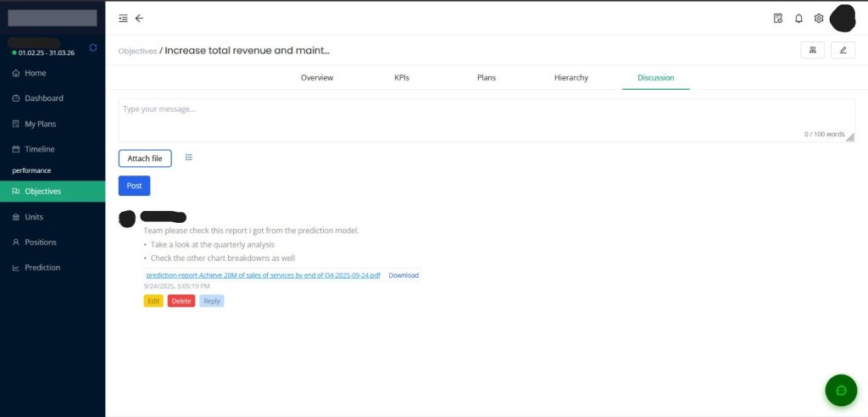This screenshot has height=417, width=868.
Task: Click the pencil edit objective icon
Action: [843, 51]
